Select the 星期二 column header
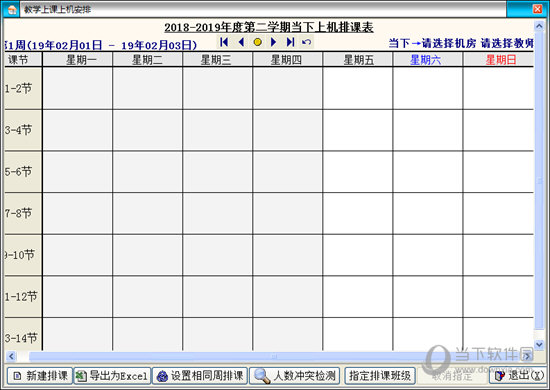This screenshot has height=390, width=550. 148,60
